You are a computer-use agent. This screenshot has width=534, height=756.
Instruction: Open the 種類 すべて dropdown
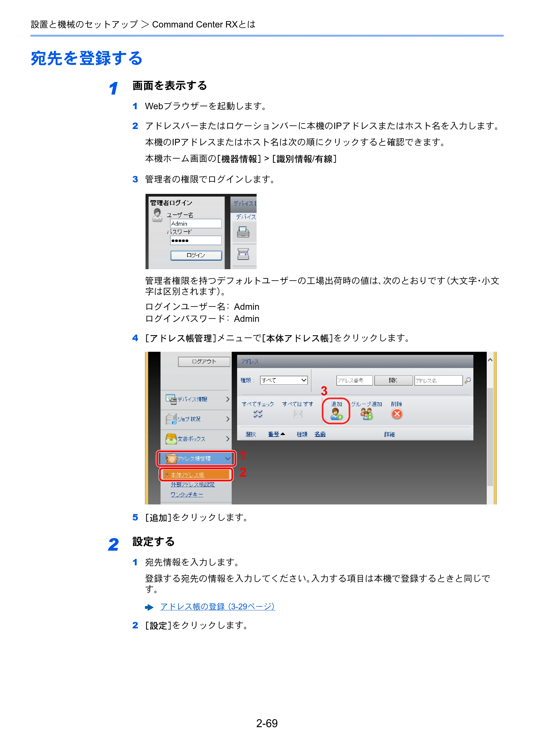(x=284, y=380)
